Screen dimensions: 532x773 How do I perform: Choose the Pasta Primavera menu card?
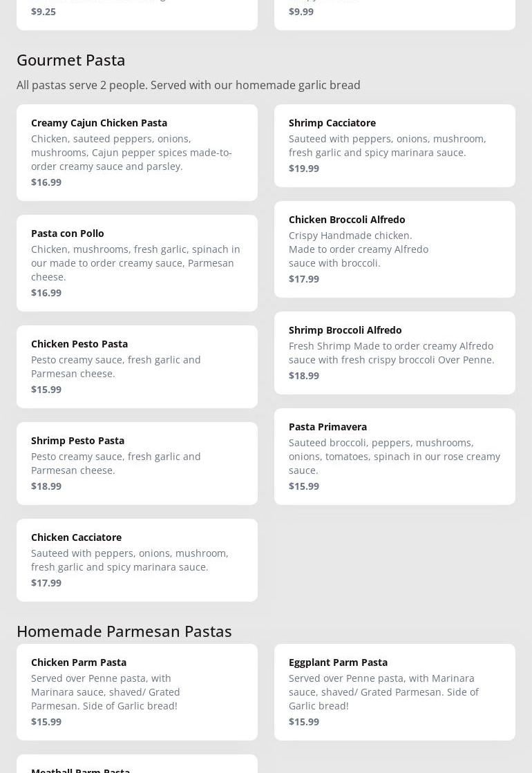395,456
